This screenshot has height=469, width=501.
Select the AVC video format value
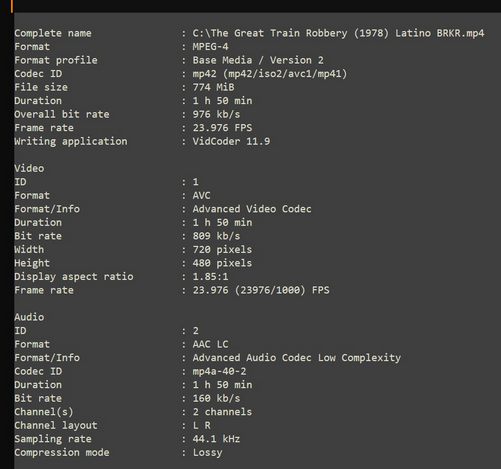201,195
